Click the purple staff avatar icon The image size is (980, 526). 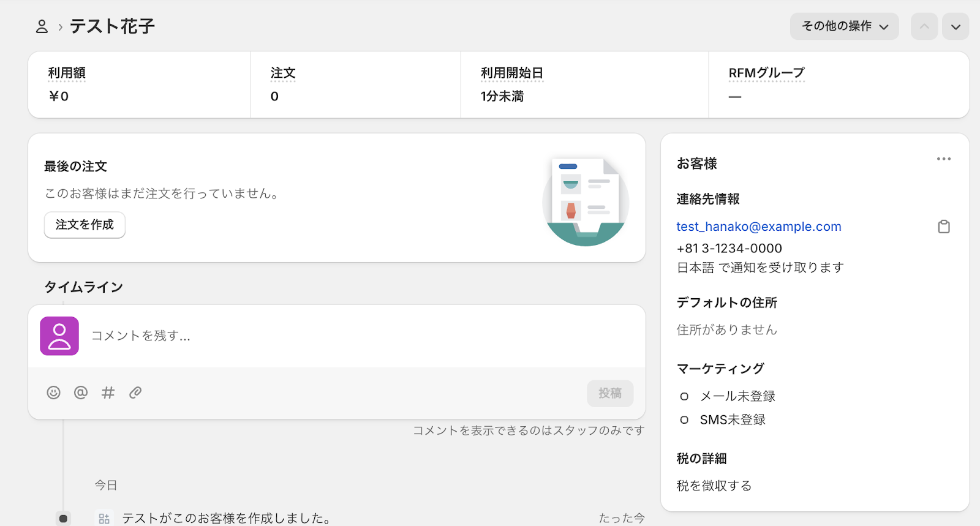click(x=59, y=336)
